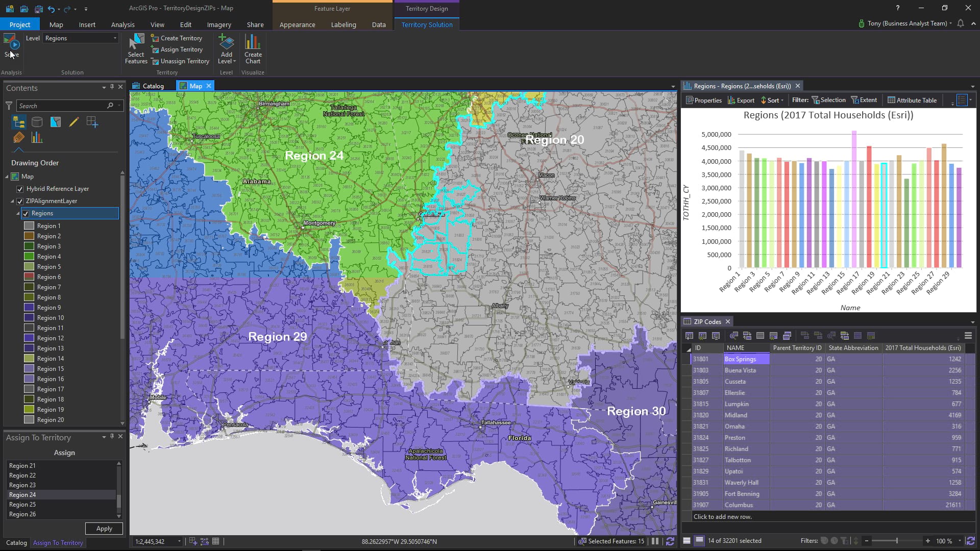The width and height of the screenshot is (980, 551).
Task: Click the Select Features tool
Action: click(136, 49)
